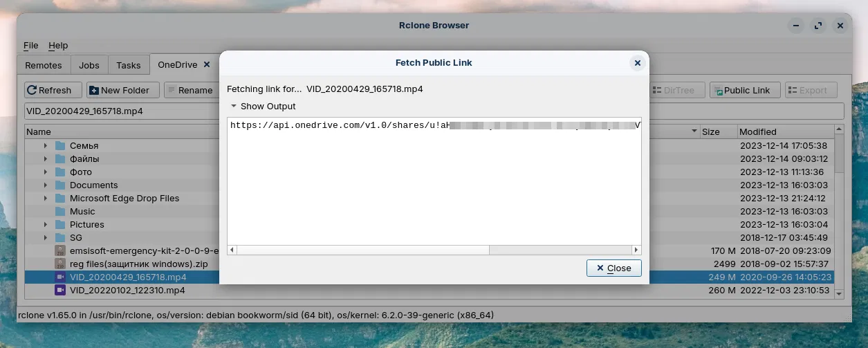The height and width of the screenshot is (348, 868).
Task: Click the 2018-12-17 03:45:49 modified date
Action: click(784, 238)
